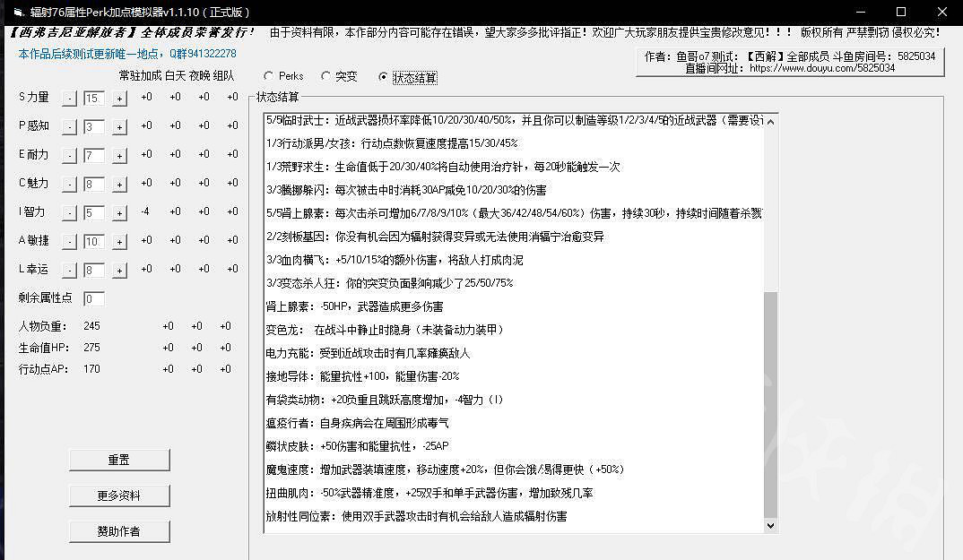Decrease S力量 with minus button
This screenshot has height=560, width=963.
point(69,98)
